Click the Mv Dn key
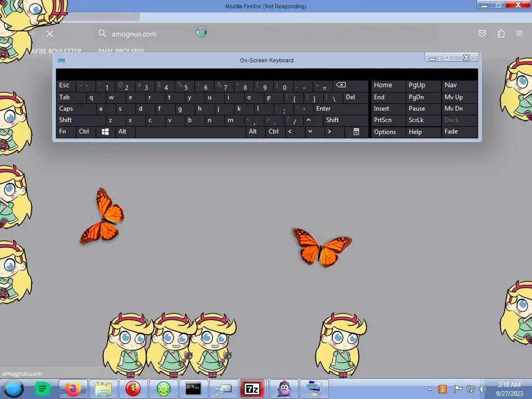Screen dimensions: 532x399 click(460, 109)
